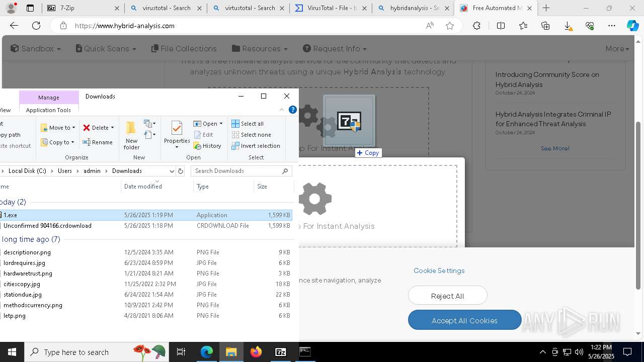Open the Application Tools tab

[x=48, y=110]
